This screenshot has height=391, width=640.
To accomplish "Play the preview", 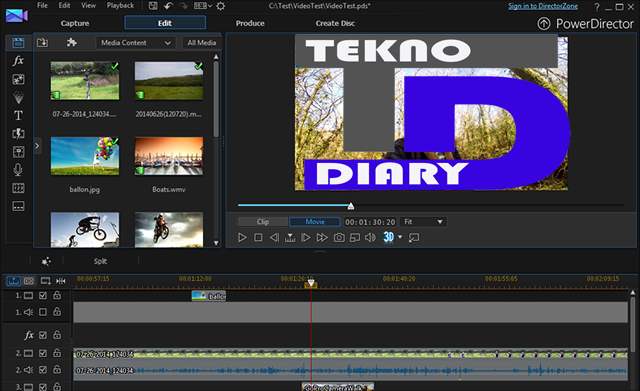I will point(242,238).
